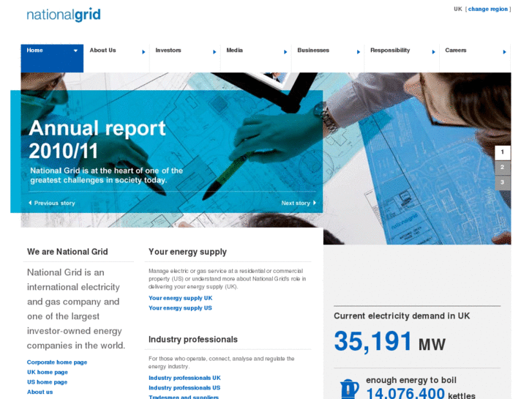Image resolution: width=532 pixels, height=399 pixels.
Task: Open the Corporate home page link
Action: tap(57, 362)
